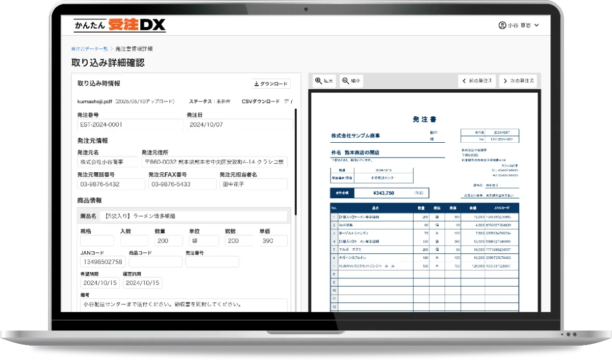Select the 拡大 zoom-in magnifier icon
This screenshot has width=612, height=364.
click(319, 81)
